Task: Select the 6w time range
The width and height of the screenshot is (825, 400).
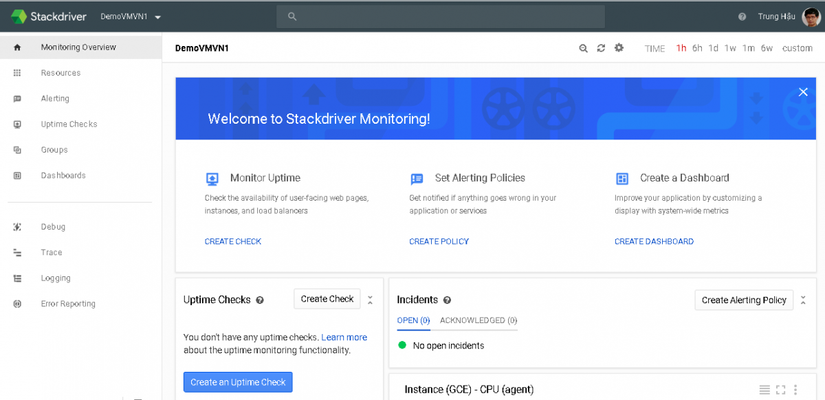Action: point(767,48)
